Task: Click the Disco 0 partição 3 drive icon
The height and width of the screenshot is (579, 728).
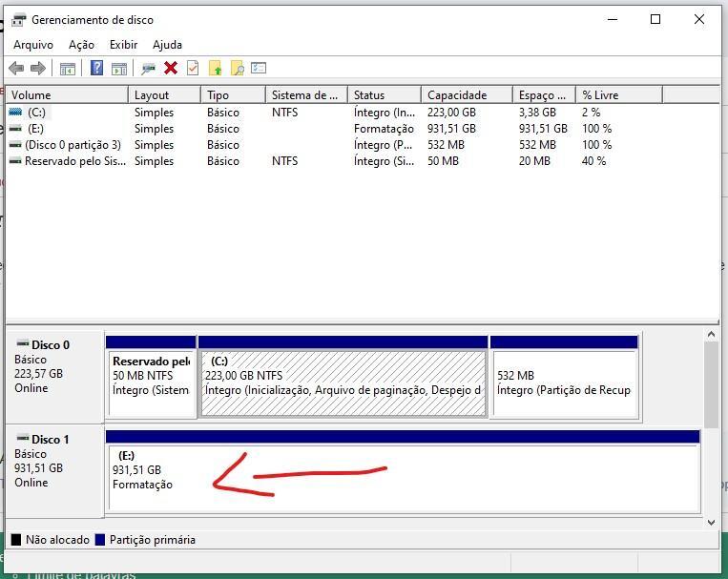Action: [15, 144]
